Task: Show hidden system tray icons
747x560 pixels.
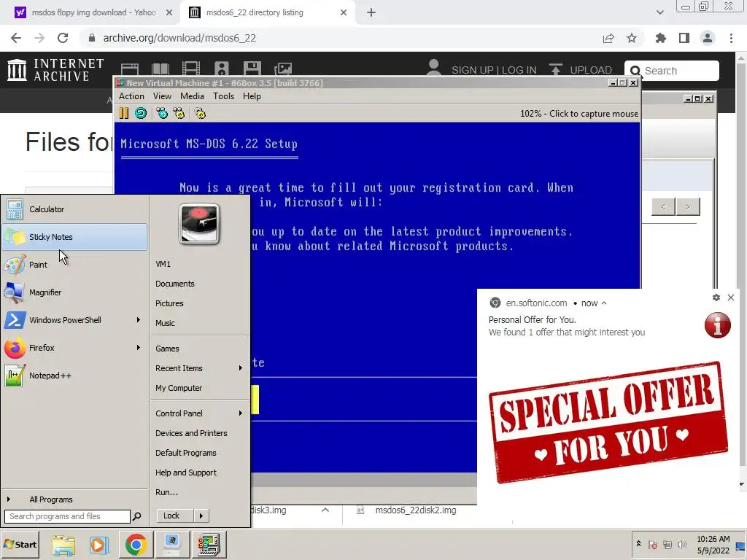Action: (x=638, y=544)
